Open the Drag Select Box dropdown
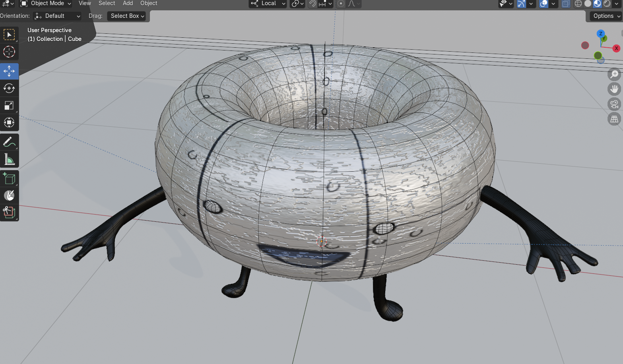Image resolution: width=623 pixels, height=364 pixels. 126,16
